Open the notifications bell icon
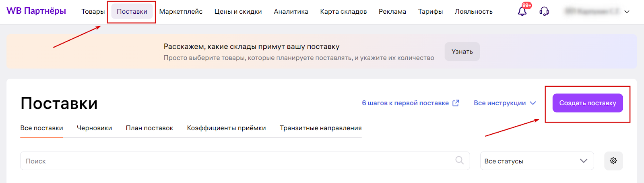This screenshot has height=183, width=644. click(x=522, y=11)
